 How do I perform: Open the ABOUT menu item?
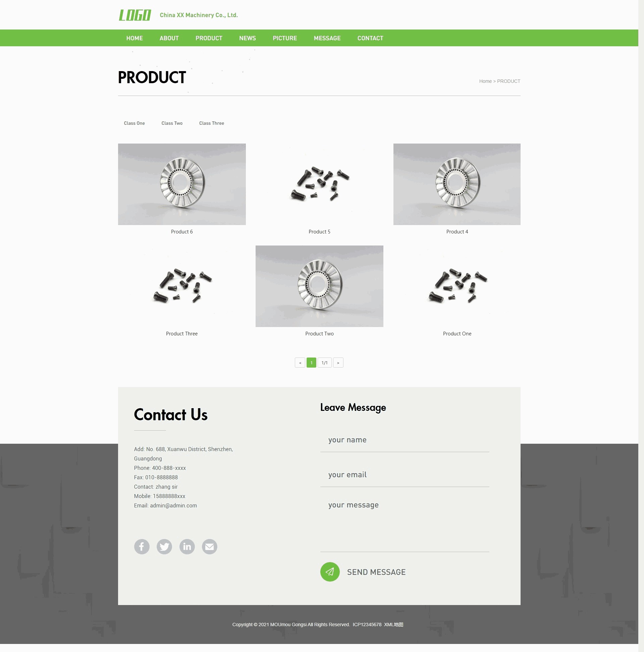(x=169, y=38)
